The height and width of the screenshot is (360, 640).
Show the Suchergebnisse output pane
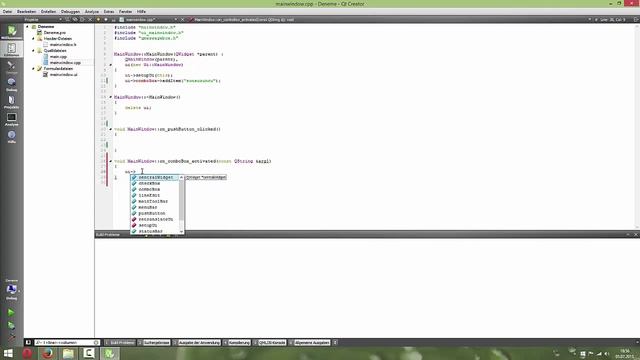coord(154,342)
